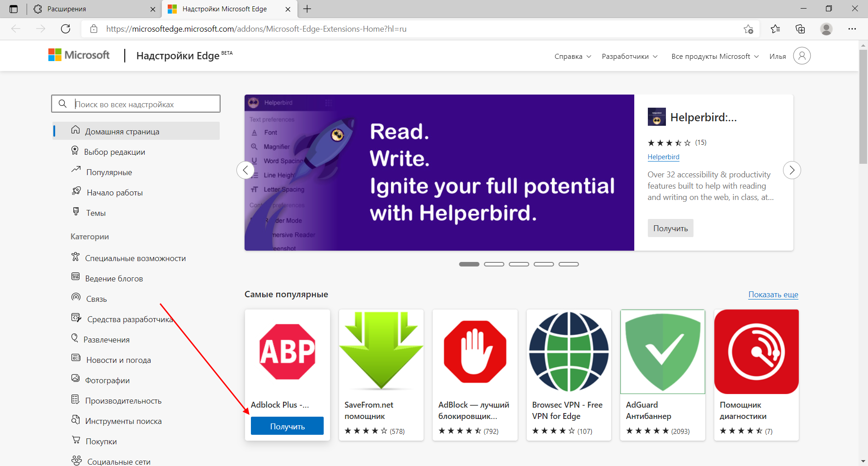Image resolution: width=868 pixels, height=466 pixels.
Task: Click the Helperbird star rating
Action: pos(669,143)
